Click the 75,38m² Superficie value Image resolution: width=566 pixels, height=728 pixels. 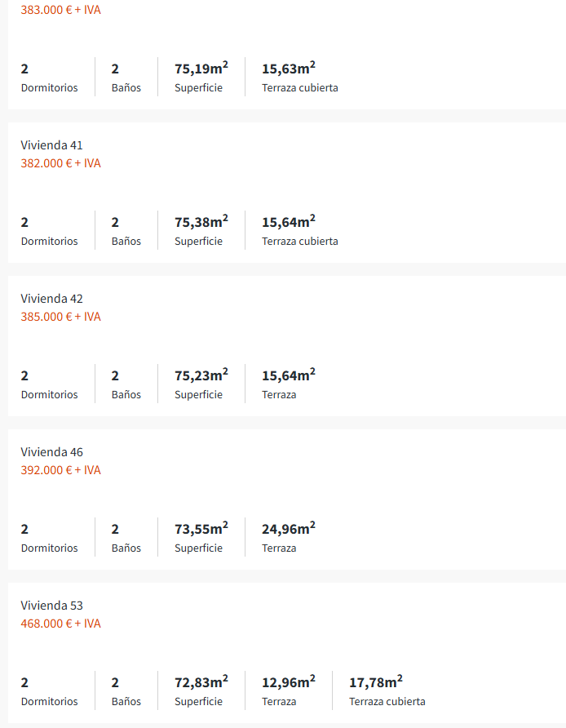tap(201, 222)
